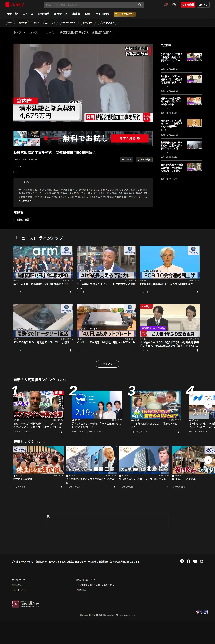215x644 pixels.
Task: Save video with あとで見る button
Action: [144, 160]
